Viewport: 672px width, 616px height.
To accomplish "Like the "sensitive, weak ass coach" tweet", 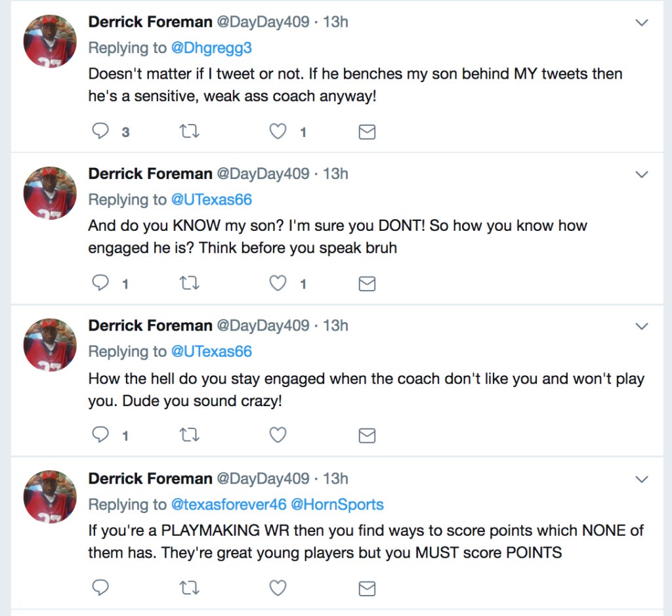I will pos(278,131).
